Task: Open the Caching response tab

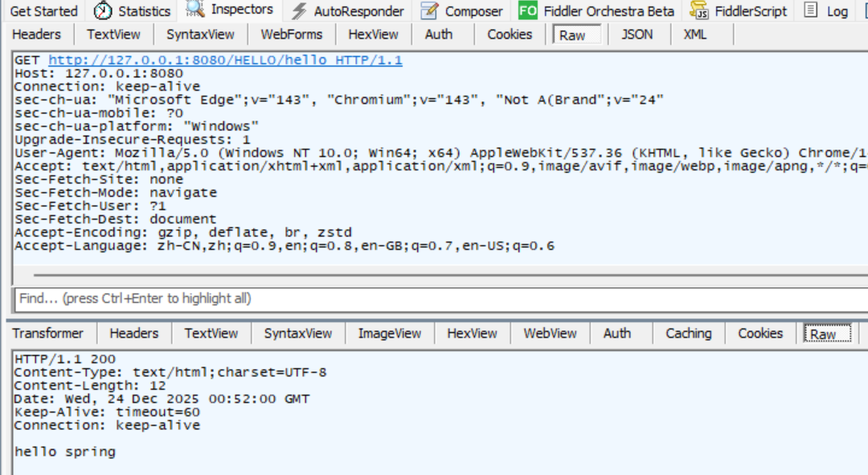Action: click(x=689, y=334)
